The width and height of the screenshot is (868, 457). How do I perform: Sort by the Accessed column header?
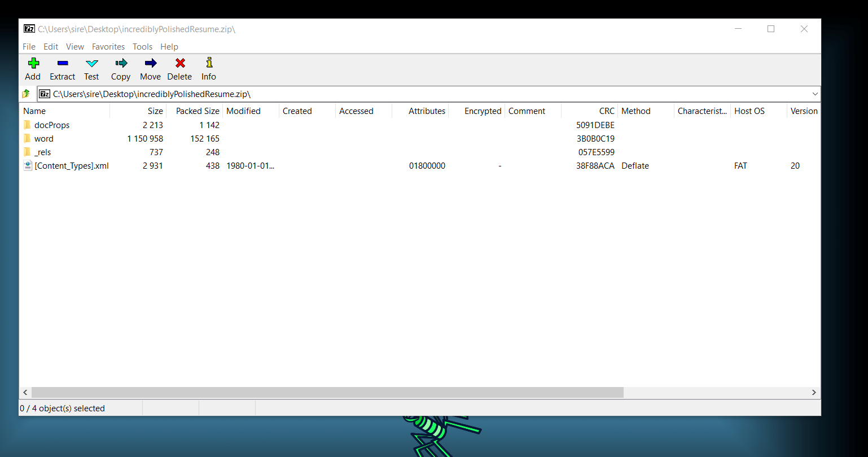click(x=364, y=111)
